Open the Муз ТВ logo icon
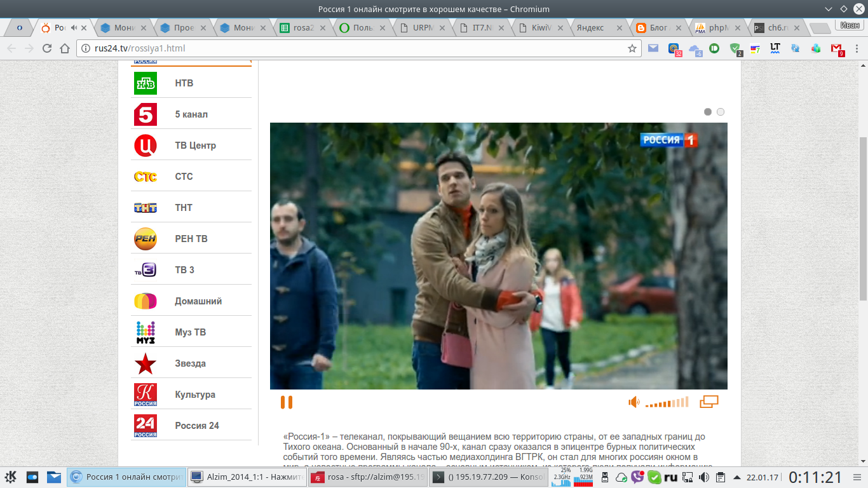The height and width of the screenshot is (488, 868). tap(146, 332)
